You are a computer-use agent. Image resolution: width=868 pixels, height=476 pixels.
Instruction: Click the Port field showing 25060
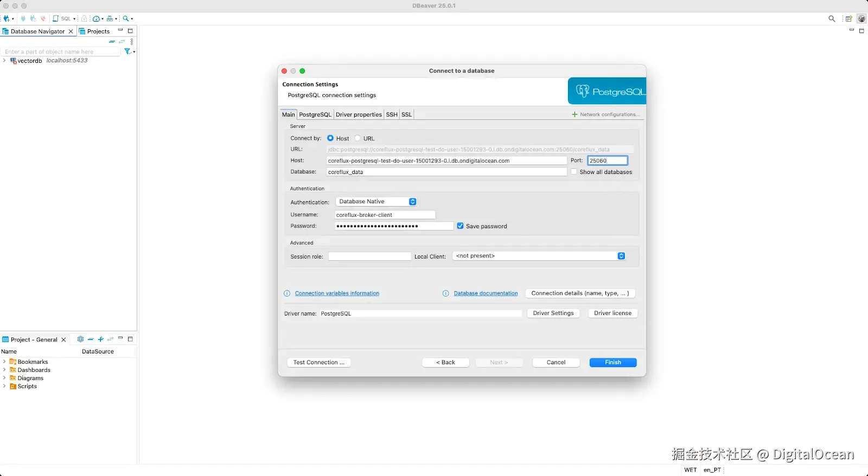[x=608, y=160]
